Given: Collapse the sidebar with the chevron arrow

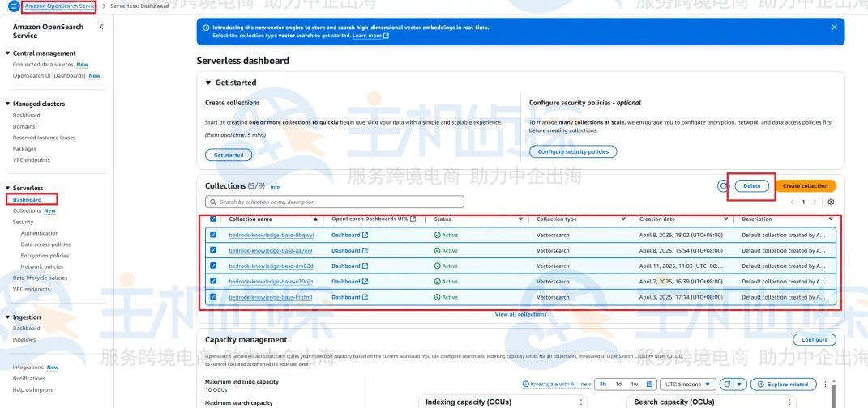Looking at the screenshot, I should [101, 28].
